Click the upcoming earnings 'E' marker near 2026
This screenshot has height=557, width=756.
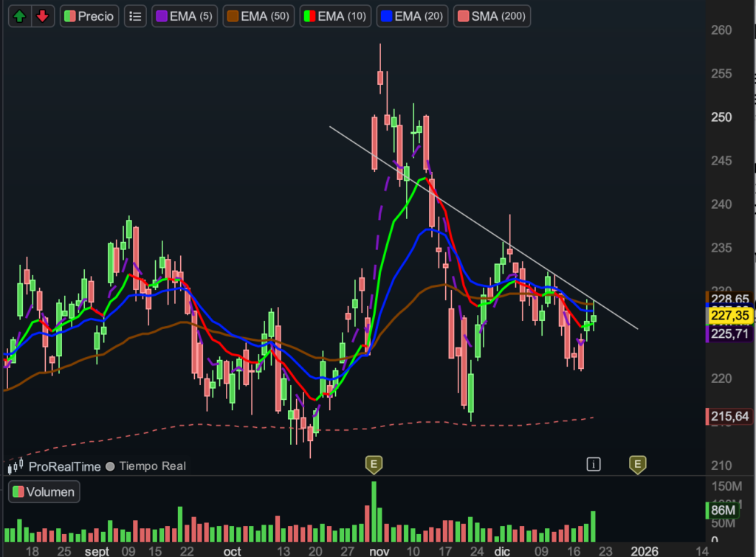point(637,463)
